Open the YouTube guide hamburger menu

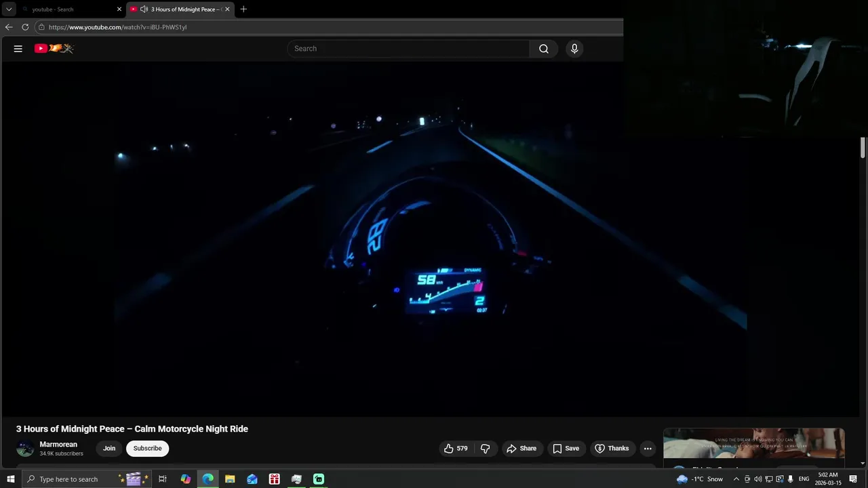tap(18, 49)
